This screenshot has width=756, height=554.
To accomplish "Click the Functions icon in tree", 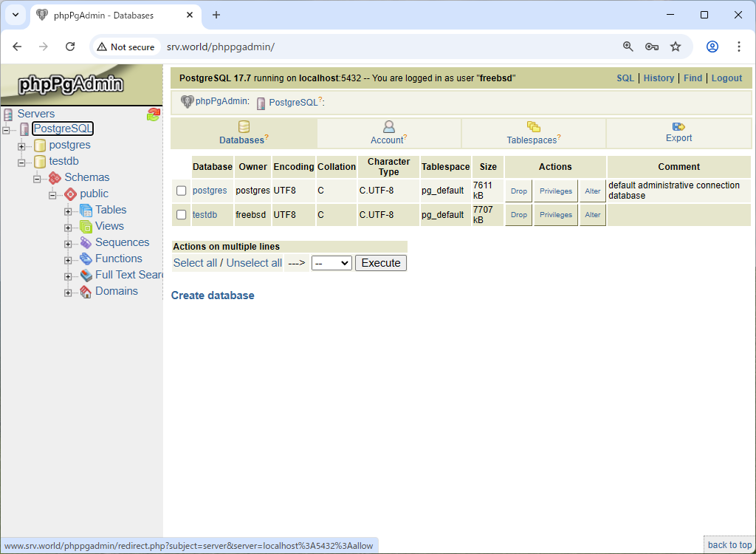I will point(86,259).
